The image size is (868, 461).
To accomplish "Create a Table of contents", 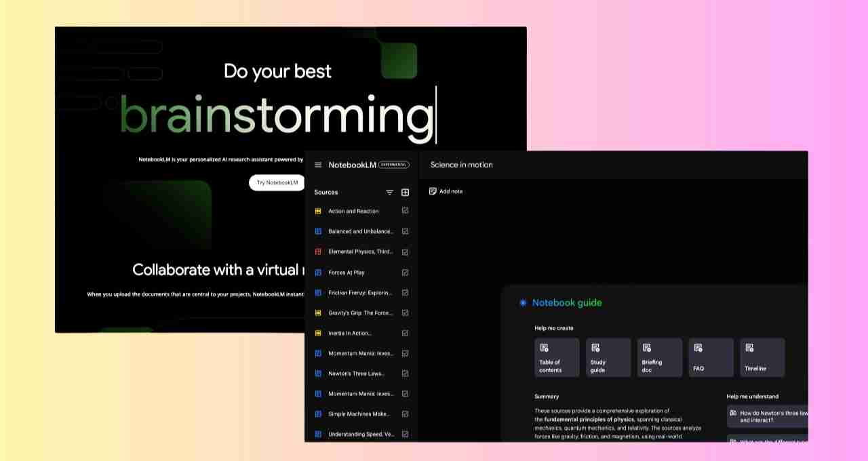I will [x=557, y=357].
